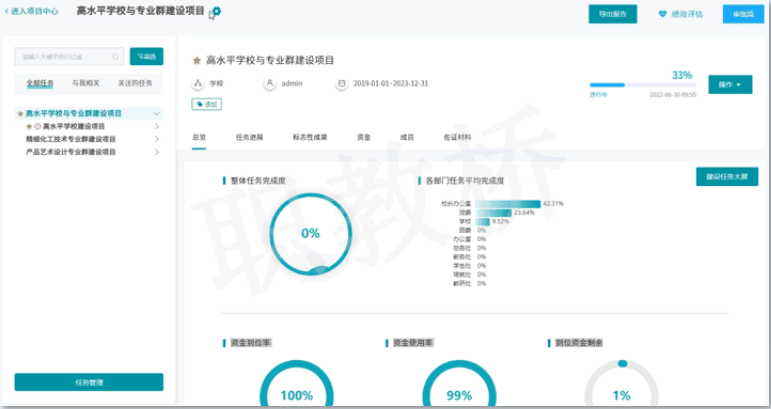
Task: Open the 任务进展 tab
Action: (249, 137)
